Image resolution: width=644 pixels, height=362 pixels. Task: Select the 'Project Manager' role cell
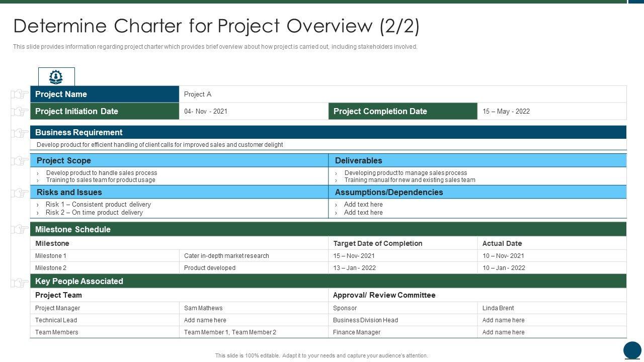tap(105, 308)
